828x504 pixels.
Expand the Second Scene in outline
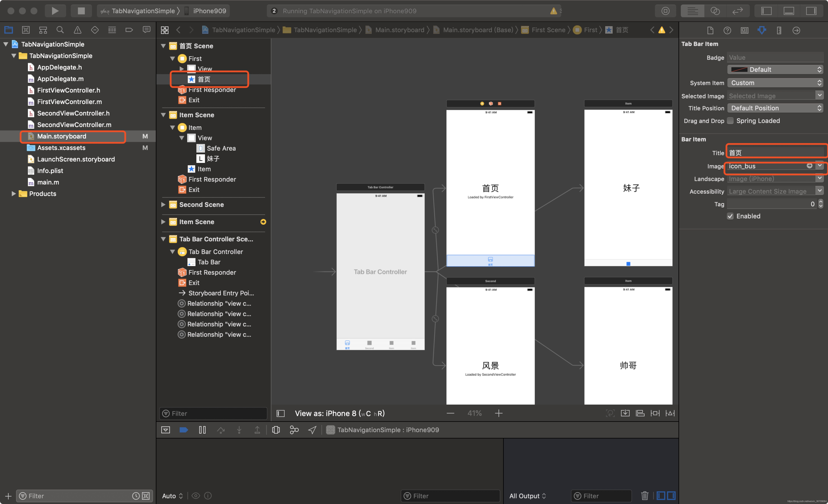(x=163, y=204)
